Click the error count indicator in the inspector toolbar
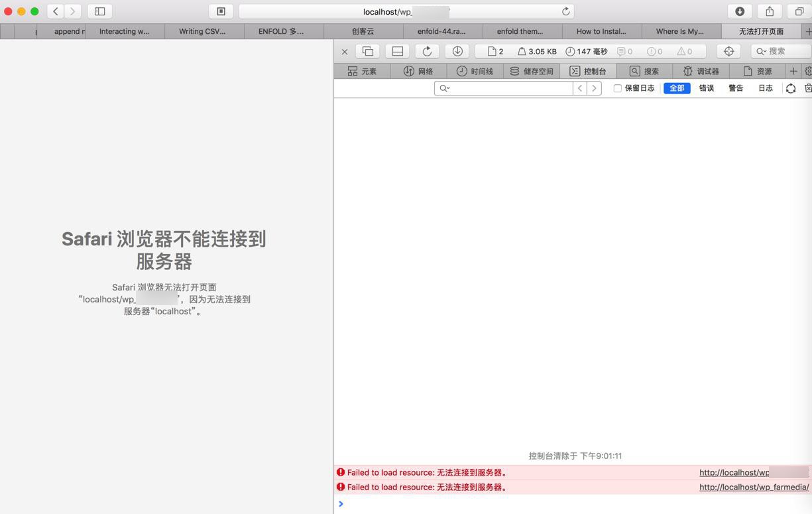The height and width of the screenshot is (514, 812). tap(654, 51)
